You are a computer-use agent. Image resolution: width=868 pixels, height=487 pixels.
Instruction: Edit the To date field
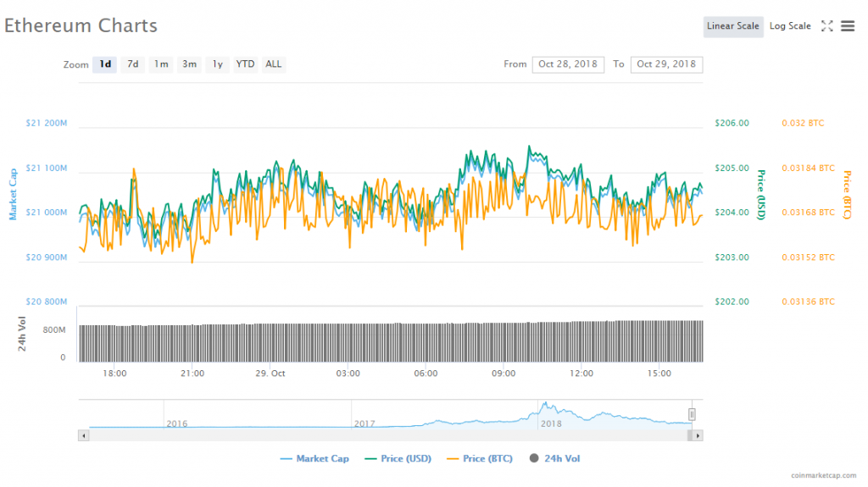click(x=666, y=64)
